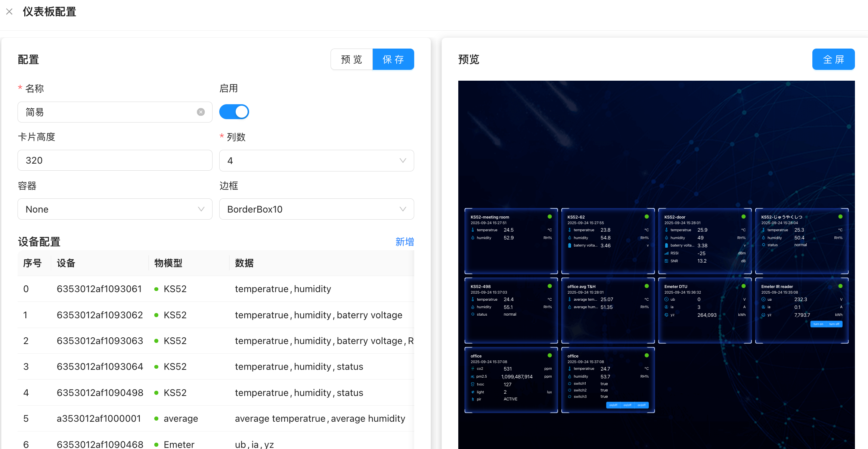Click the co2 icon in office card
Image resolution: width=868 pixels, height=449 pixels.
(x=472, y=369)
